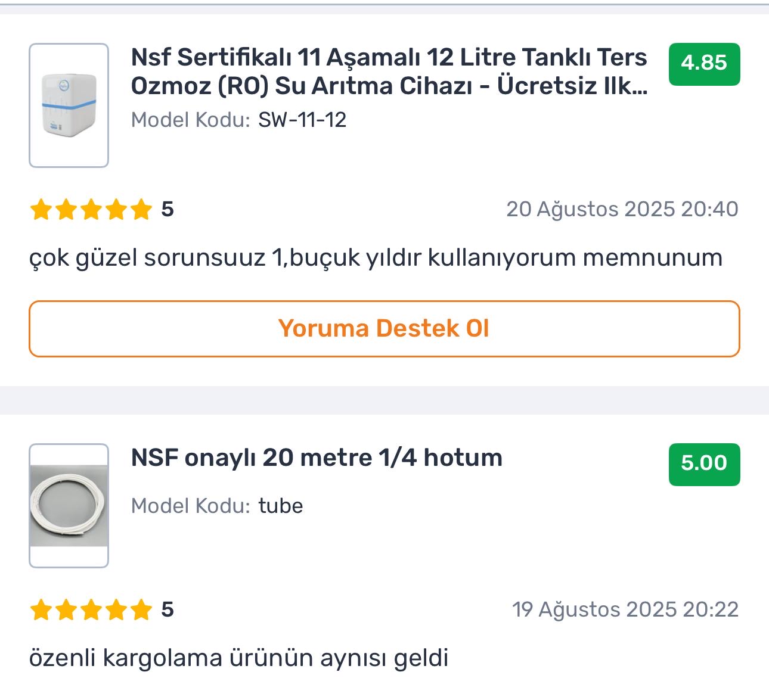Click the first star of the water purifier review
This screenshot has width=769, height=700.
(x=41, y=210)
